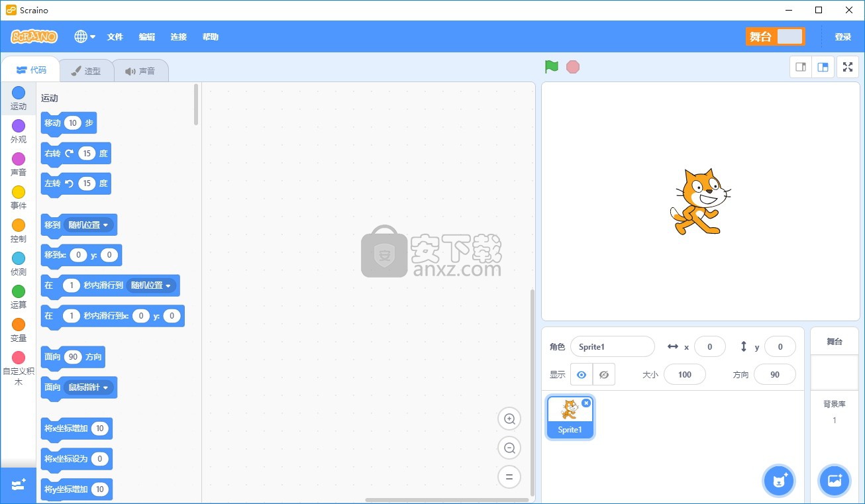Image resolution: width=865 pixels, height=504 pixels.
Task: Open the 文件 menu
Action: click(x=115, y=37)
